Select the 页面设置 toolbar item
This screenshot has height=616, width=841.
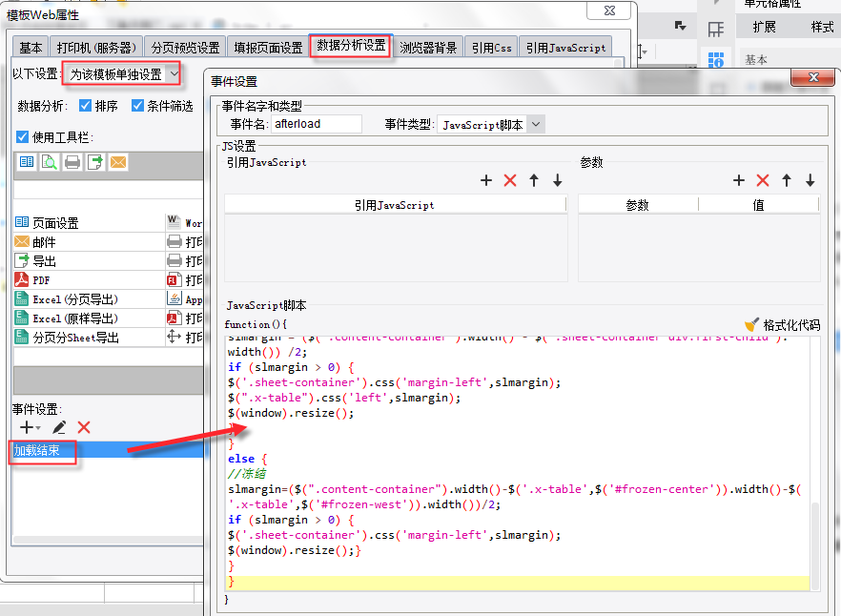point(89,223)
